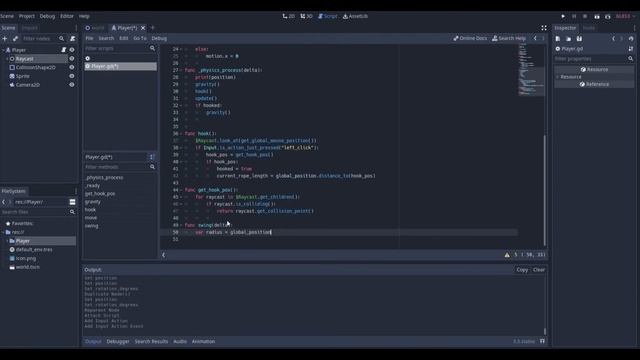640x360 pixels.
Task: Click the warning icon in script status bar
Action: coord(507,255)
